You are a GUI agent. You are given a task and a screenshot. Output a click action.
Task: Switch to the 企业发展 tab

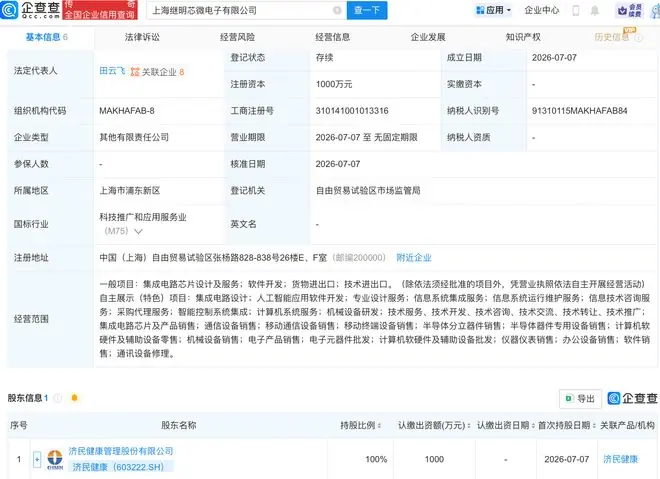pos(428,37)
